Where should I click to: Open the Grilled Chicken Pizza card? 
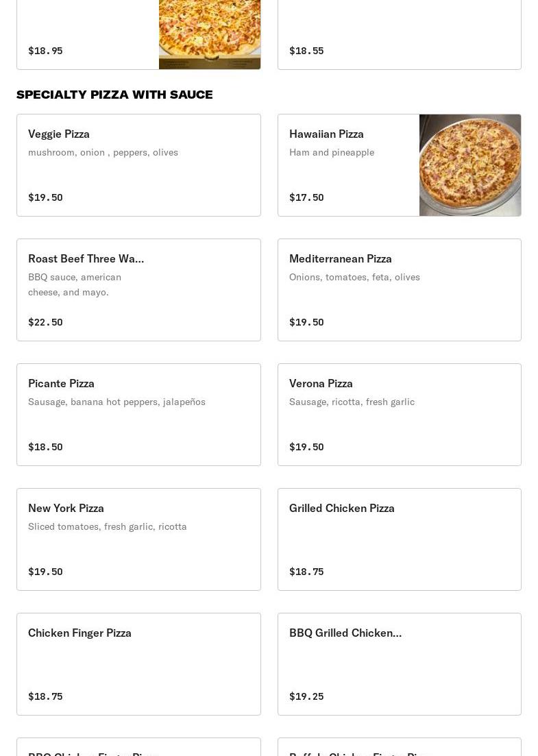click(399, 539)
